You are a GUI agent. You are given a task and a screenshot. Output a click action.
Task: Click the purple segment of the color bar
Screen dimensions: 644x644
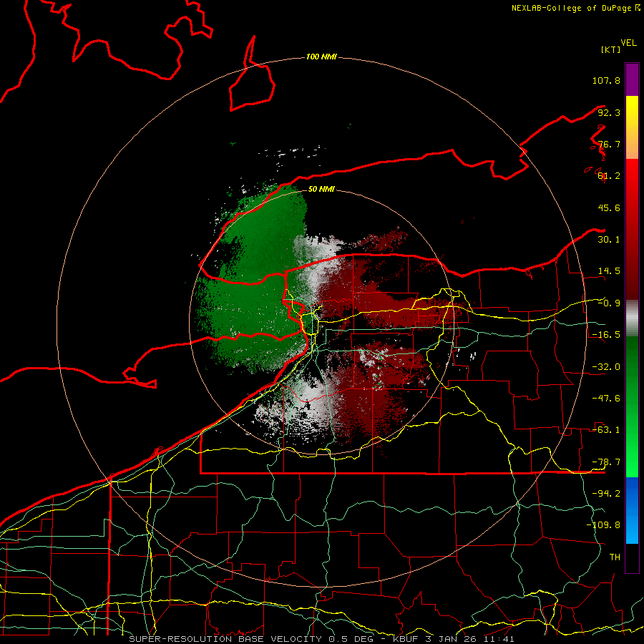click(x=632, y=79)
